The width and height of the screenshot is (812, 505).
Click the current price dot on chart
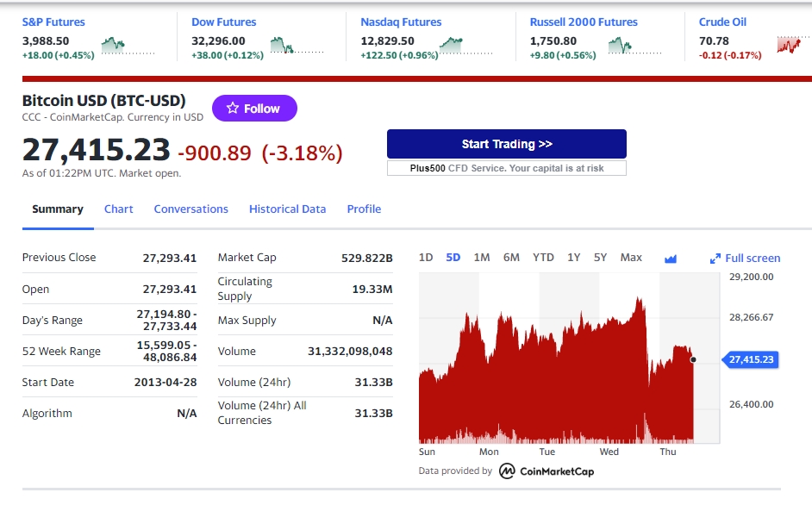tap(693, 359)
